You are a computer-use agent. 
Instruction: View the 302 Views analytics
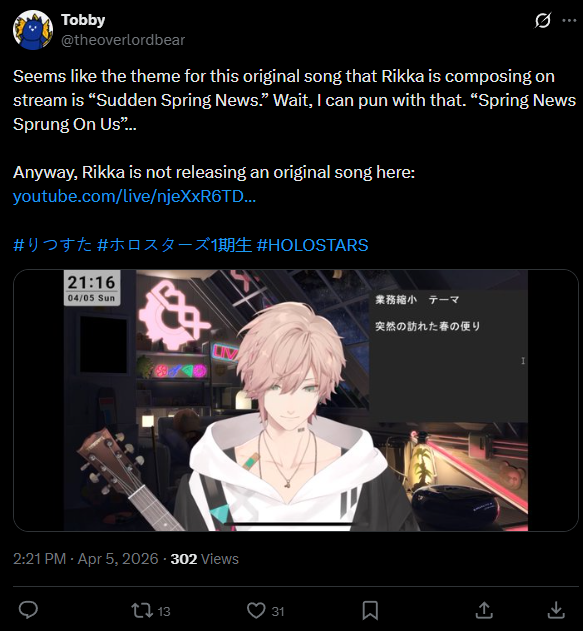click(204, 559)
